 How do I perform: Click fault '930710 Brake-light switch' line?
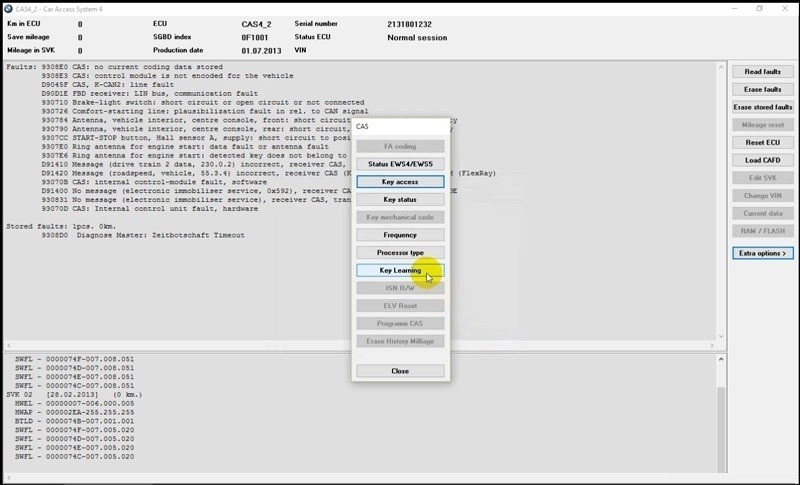click(x=203, y=103)
